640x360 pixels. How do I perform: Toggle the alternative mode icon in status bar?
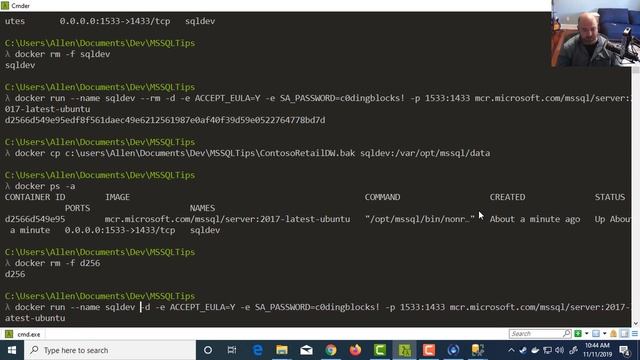pos(624,334)
